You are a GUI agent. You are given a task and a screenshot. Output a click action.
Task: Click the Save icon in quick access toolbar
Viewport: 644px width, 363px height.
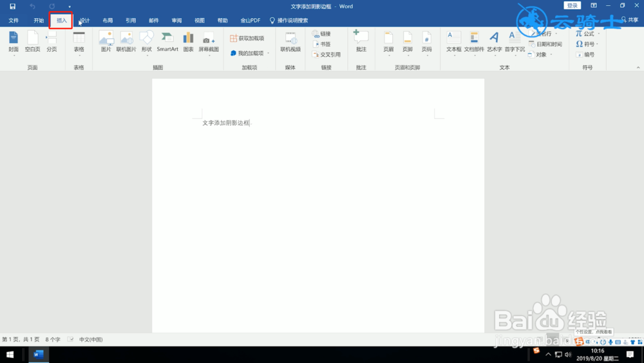[13, 6]
